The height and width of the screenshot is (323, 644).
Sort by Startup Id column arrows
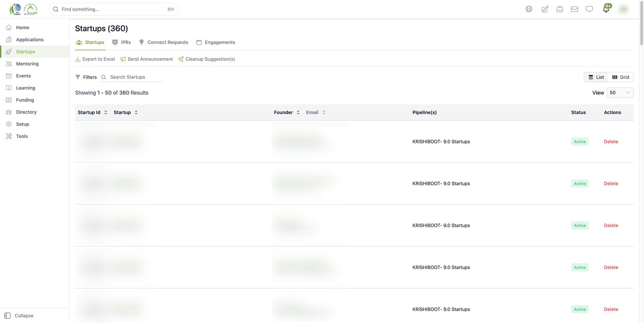(x=106, y=112)
